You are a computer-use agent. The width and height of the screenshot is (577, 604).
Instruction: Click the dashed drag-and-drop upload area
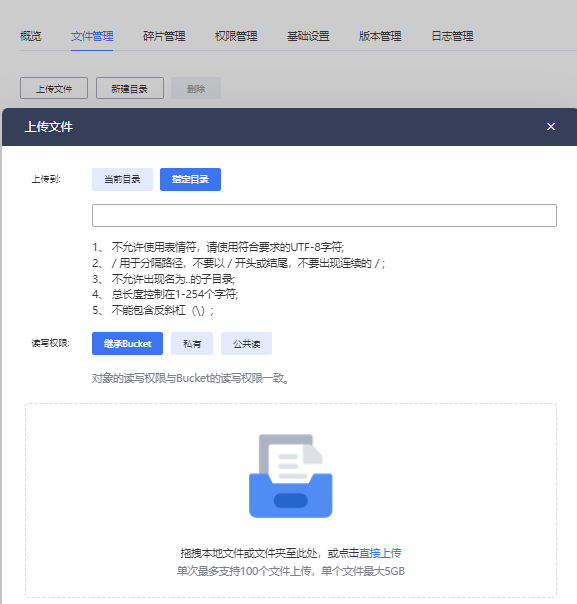click(x=291, y=500)
